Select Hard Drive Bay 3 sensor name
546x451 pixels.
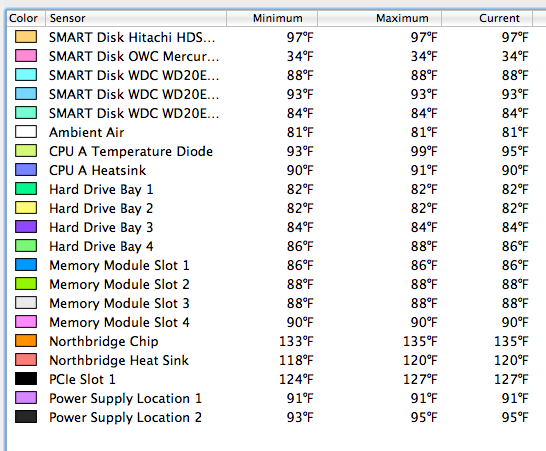101,227
